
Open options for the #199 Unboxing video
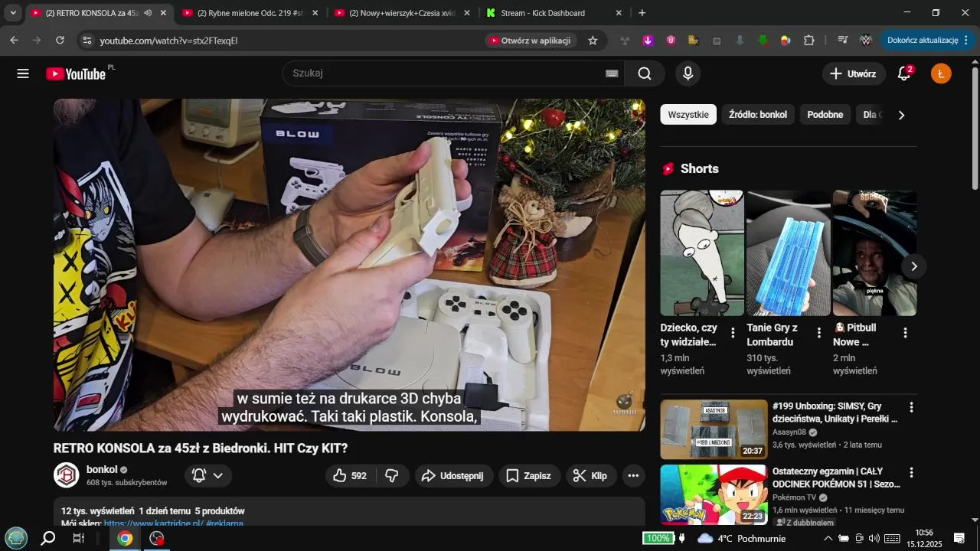[x=911, y=407]
